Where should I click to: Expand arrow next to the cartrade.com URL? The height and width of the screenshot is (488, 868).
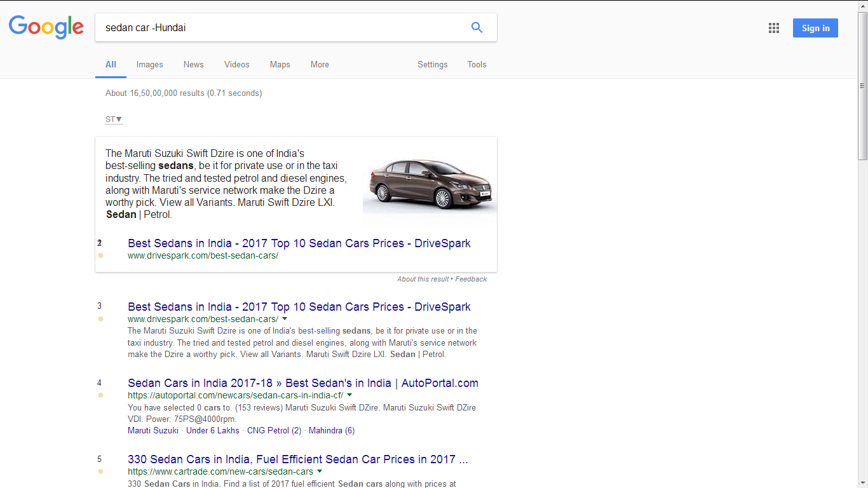pyautogui.click(x=320, y=471)
